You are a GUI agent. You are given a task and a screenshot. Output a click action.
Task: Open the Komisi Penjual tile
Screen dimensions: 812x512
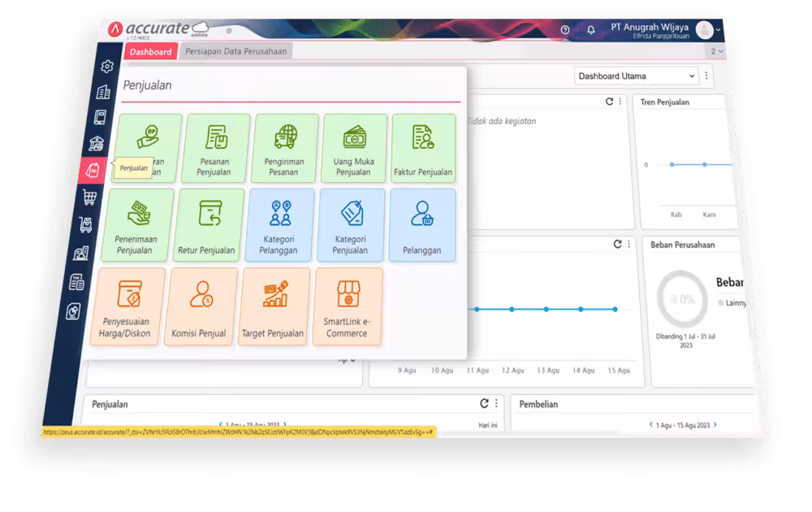(200, 306)
